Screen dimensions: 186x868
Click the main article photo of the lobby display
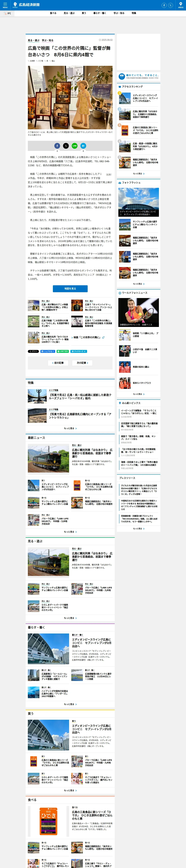(70, 97)
